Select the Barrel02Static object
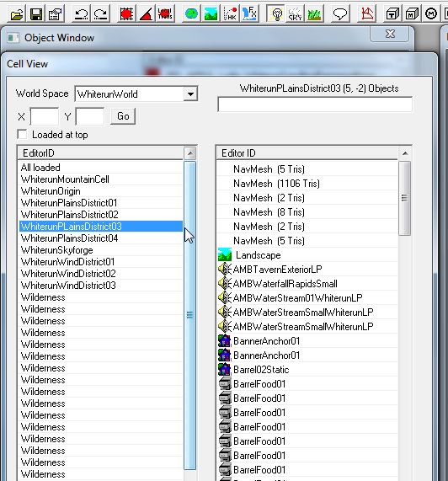The height and width of the screenshot is (481, 448). point(307,370)
